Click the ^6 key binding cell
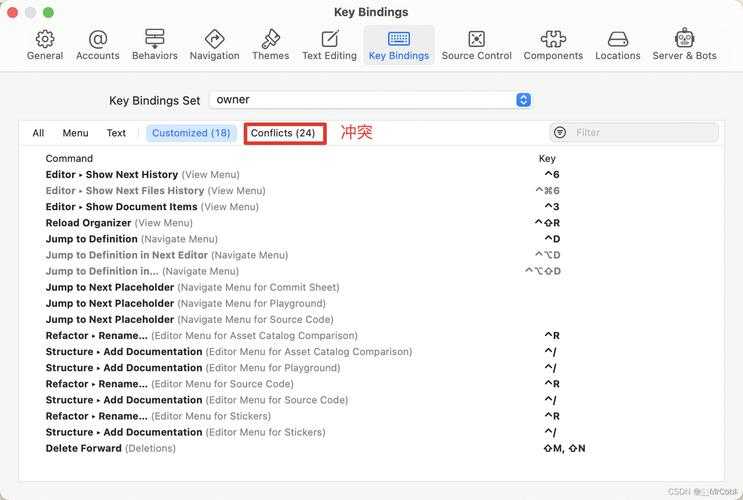 click(x=552, y=174)
